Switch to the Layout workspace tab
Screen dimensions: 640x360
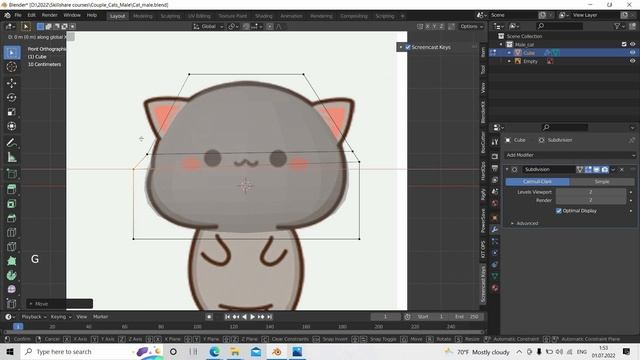(x=118, y=16)
